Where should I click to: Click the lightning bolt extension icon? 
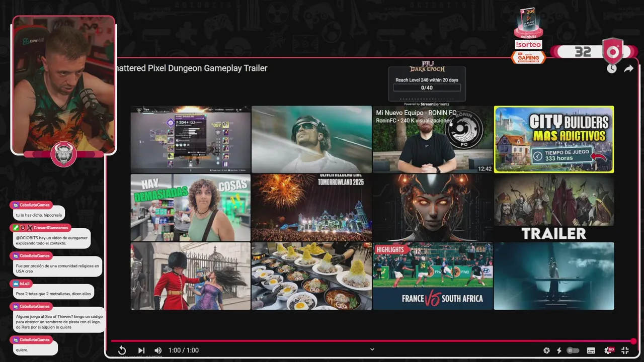(x=559, y=350)
